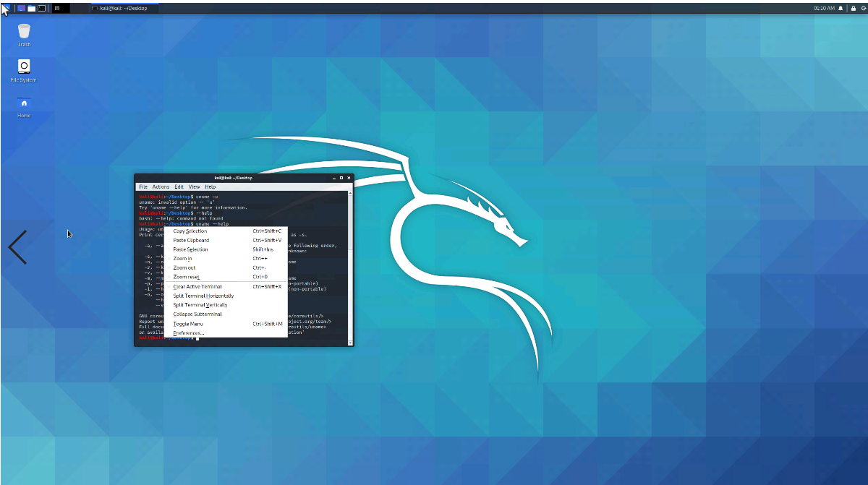
Task: Choose Split Terminal Horizontally
Action: [x=226, y=296]
